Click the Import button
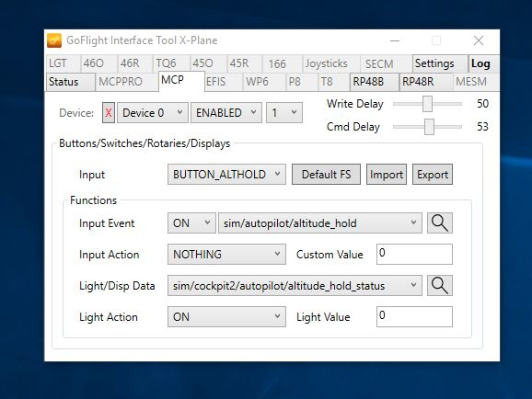 [387, 175]
